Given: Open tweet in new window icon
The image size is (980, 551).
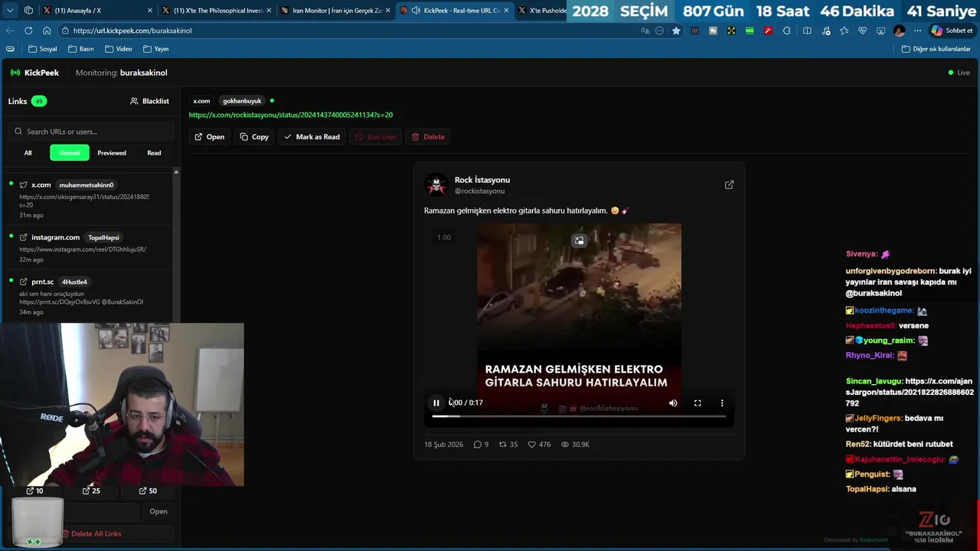Looking at the screenshot, I should coord(729,184).
